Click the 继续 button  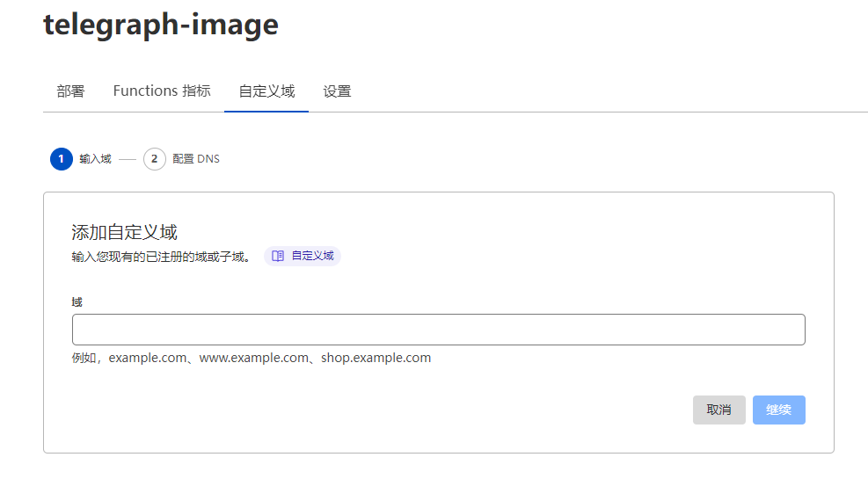tap(779, 410)
